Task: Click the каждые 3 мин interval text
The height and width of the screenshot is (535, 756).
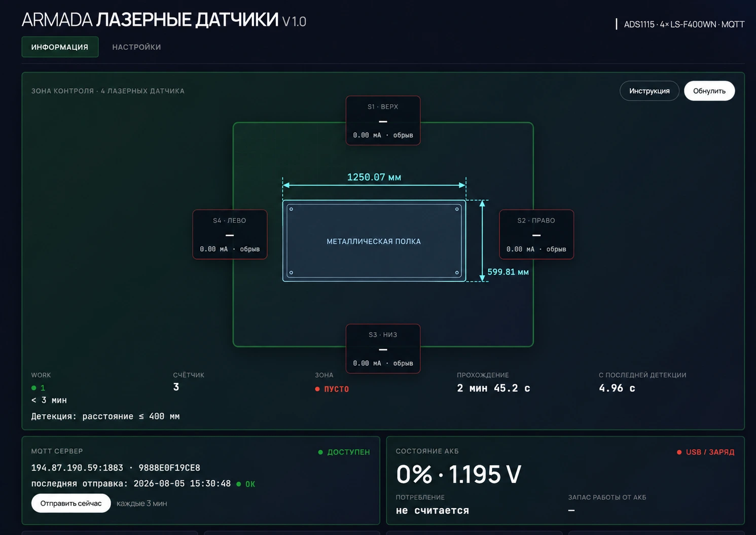Action: coord(142,504)
